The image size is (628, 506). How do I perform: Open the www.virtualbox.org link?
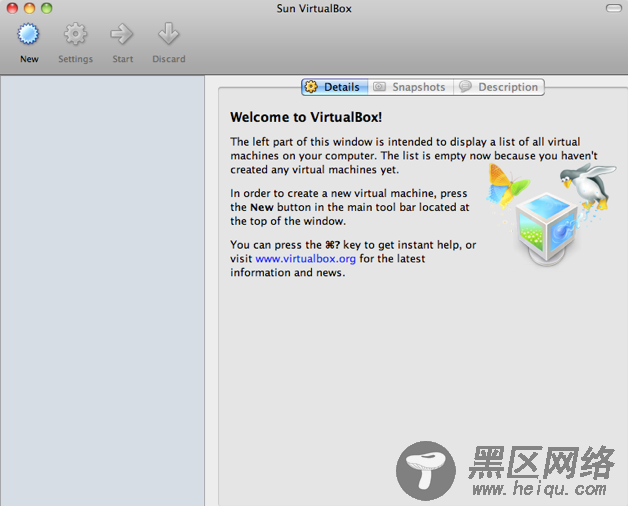[x=305, y=259]
